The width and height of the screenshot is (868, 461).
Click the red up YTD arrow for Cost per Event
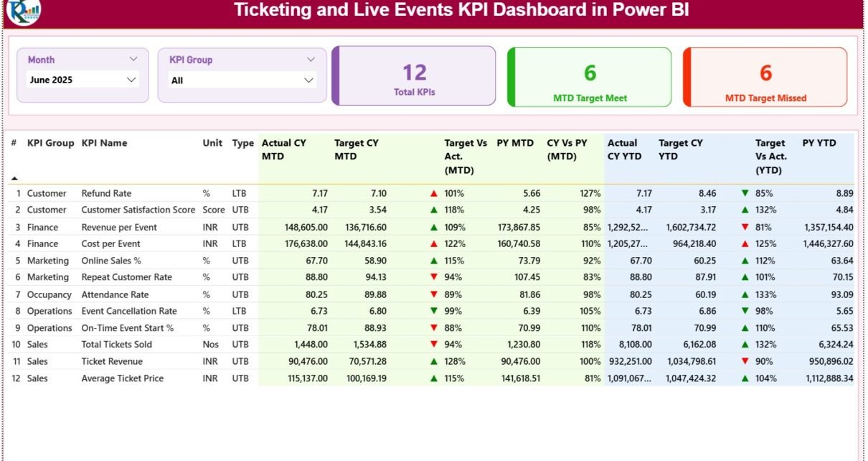pyautogui.click(x=745, y=244)
